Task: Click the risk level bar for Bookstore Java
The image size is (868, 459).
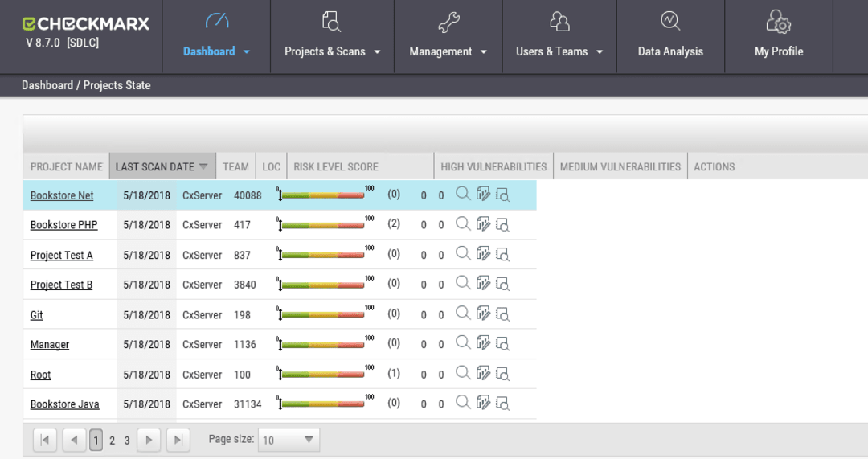Action: (x=325, y=403)
